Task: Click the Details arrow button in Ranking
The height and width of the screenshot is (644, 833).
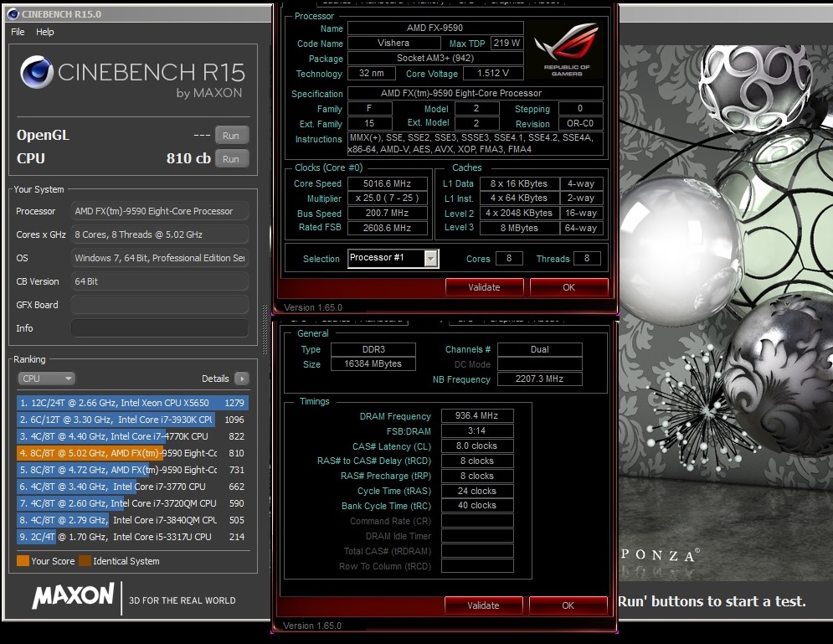Action: click(242, 379)
